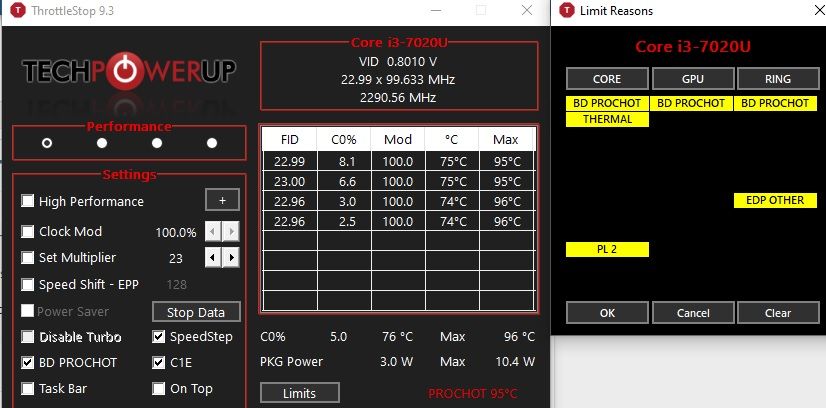The width and height of the screenshot is (826, 408).
Task: Click the EDP OTHER limit indicator
Action: tap(775, 201)
